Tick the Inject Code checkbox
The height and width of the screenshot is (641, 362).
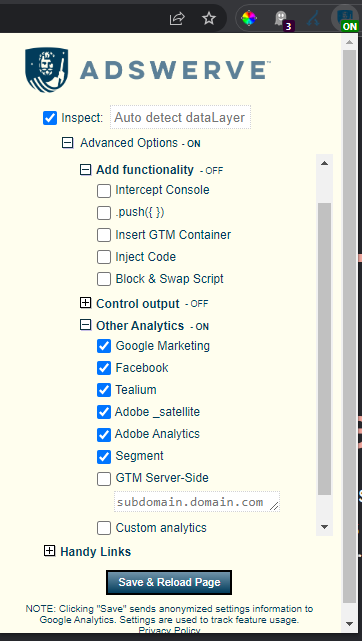[104, 257]
